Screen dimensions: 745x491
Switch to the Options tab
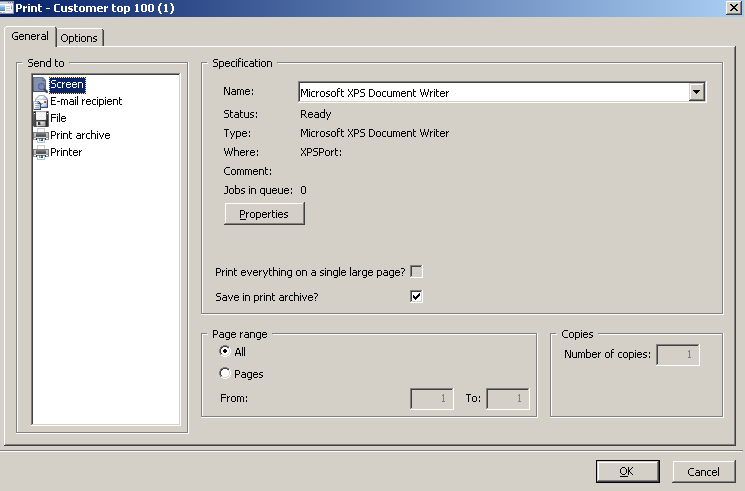[x=79, y=38]
